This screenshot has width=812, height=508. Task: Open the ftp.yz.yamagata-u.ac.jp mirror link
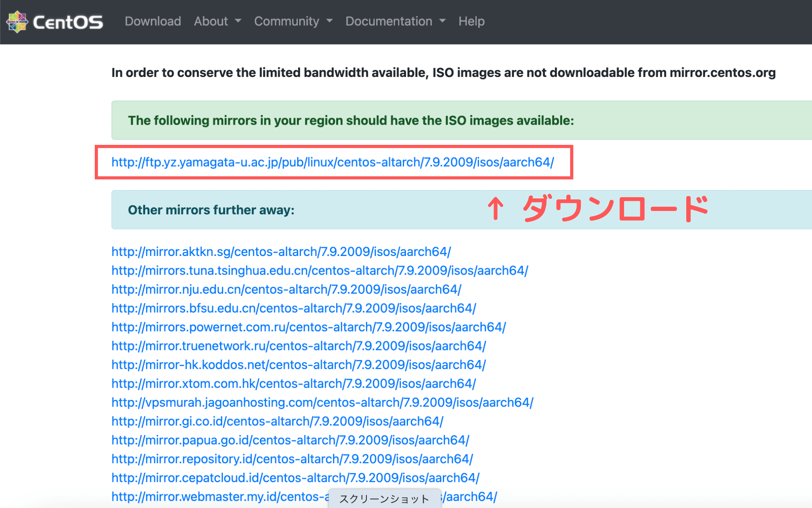[x=332, y=162]
